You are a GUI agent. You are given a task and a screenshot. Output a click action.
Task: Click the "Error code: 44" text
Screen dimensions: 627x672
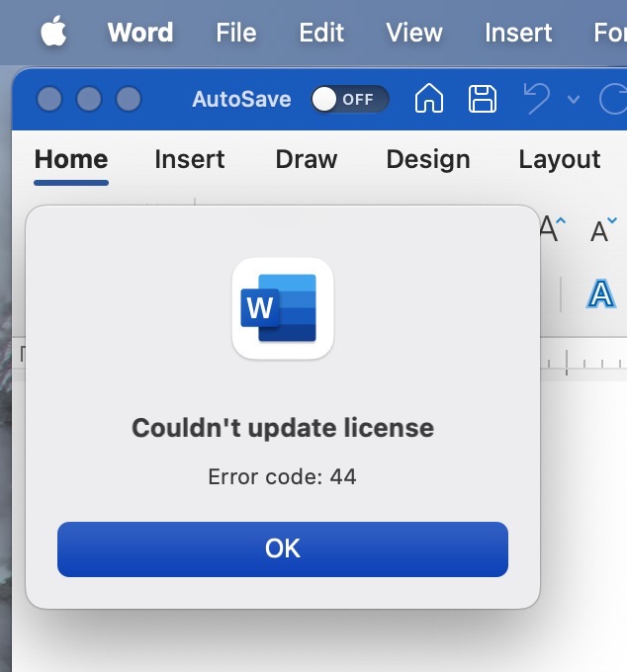[282, 476]
